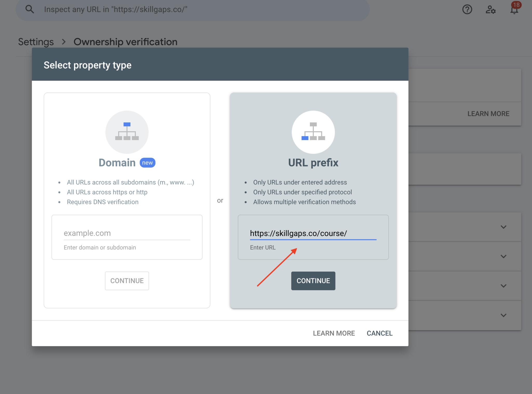532x394 pixels.
Task: Open user and permission settings icon
Action: 490,10
